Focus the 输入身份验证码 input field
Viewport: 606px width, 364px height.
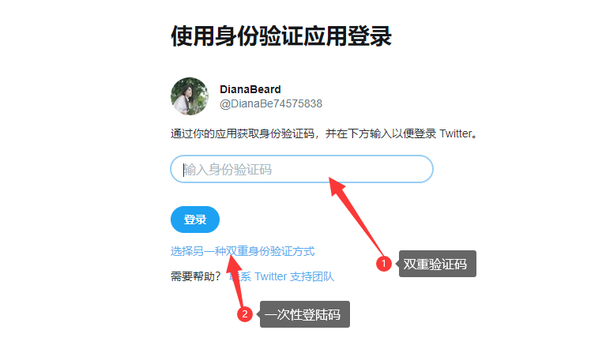(x=302, y=169)
